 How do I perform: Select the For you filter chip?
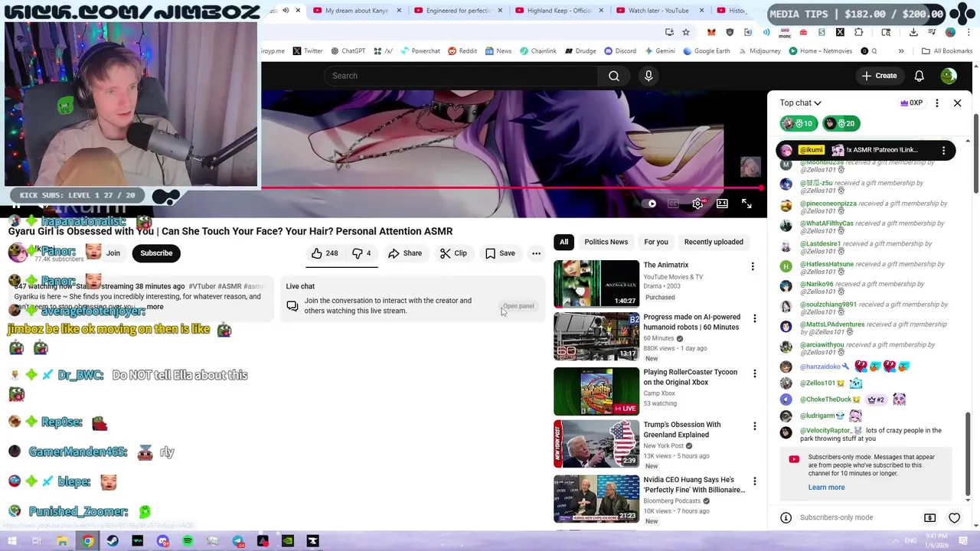[656, 242]
